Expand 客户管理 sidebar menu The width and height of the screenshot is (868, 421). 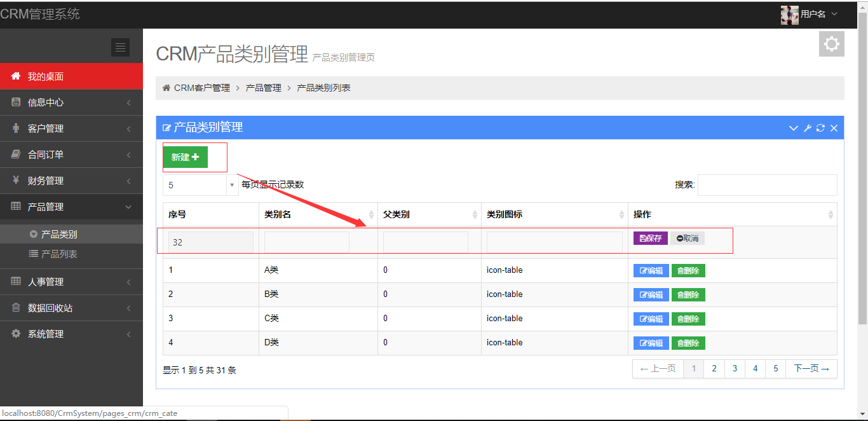[x=71, y=128]
